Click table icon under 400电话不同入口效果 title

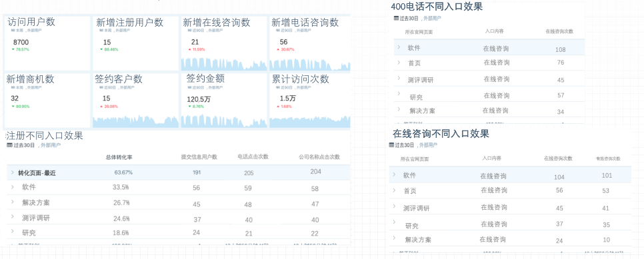pos(396,18)
